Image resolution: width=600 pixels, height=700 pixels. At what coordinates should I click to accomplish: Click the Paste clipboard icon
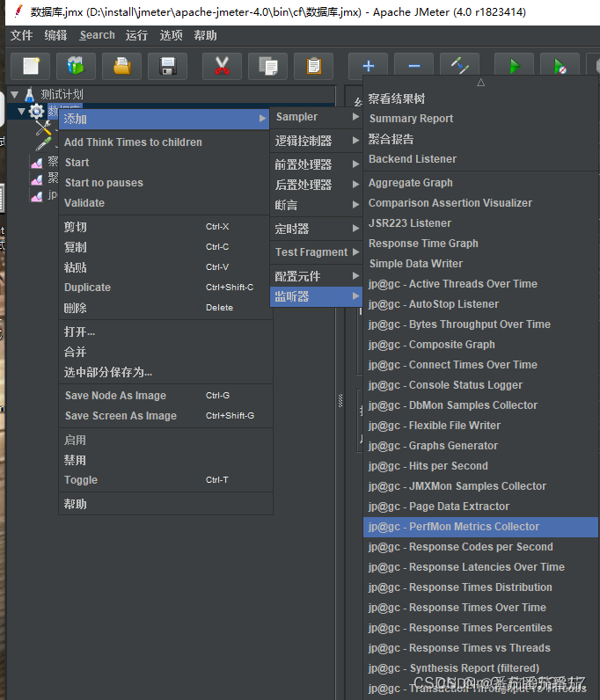313,66
